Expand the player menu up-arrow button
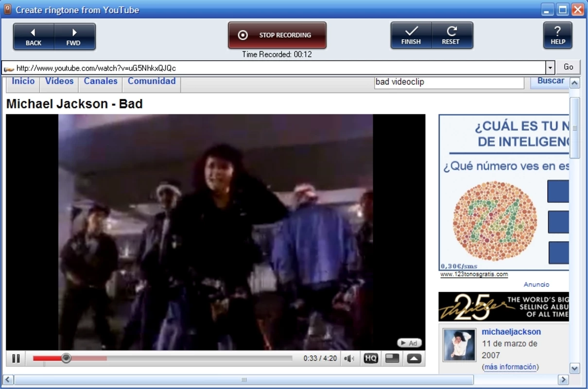Screen dimensions: 588x389 (414, 358)
